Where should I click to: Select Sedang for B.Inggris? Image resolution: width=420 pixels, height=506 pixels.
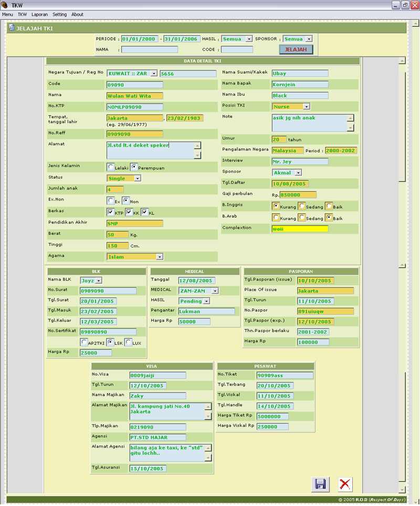coord(302,206)
